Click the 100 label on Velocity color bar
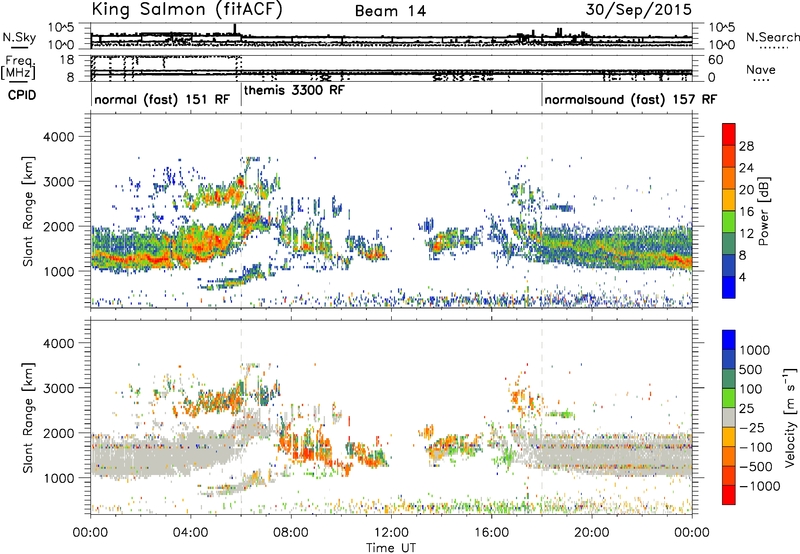Screen dimensions: 800x554 (751, 389)
